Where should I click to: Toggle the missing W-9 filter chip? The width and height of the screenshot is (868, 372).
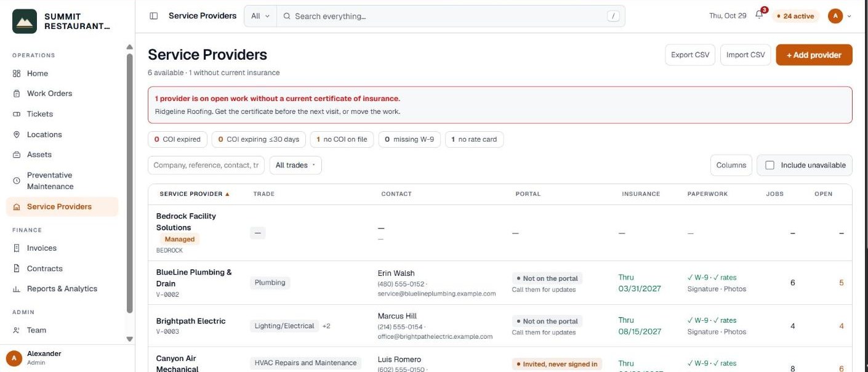pyautogui.click(x=409, y=140)
